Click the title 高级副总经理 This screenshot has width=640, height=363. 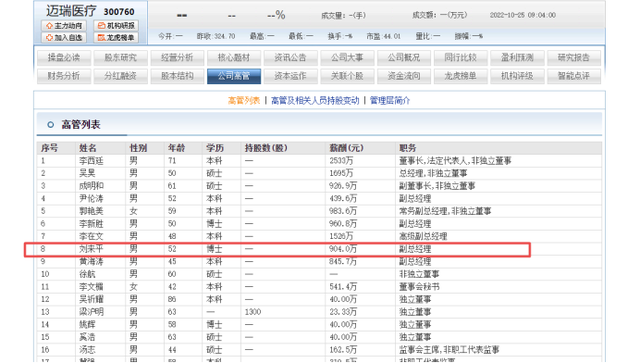pyautogui.click(x=423, y=236)
